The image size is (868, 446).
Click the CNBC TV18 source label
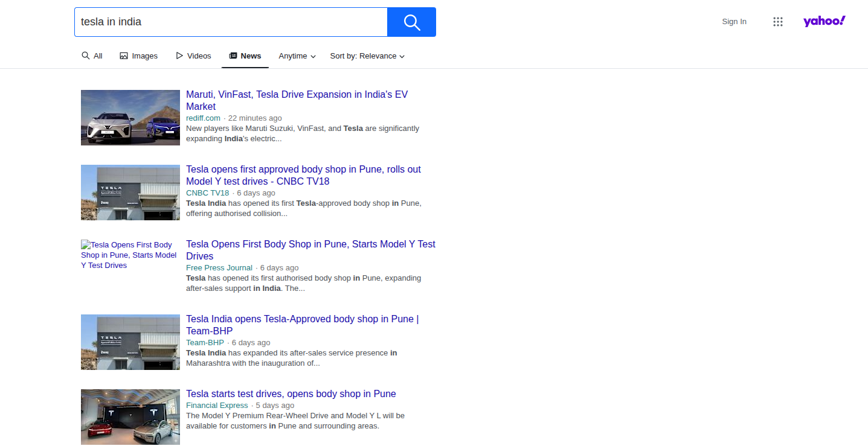pyautogui.click(x=208, y=193)
